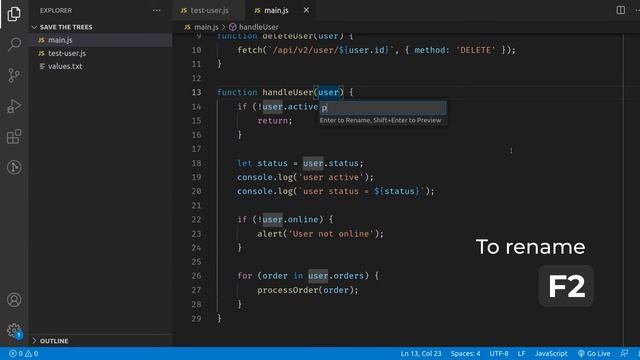Click line number 13 in gutter

(x=196, y=92)
